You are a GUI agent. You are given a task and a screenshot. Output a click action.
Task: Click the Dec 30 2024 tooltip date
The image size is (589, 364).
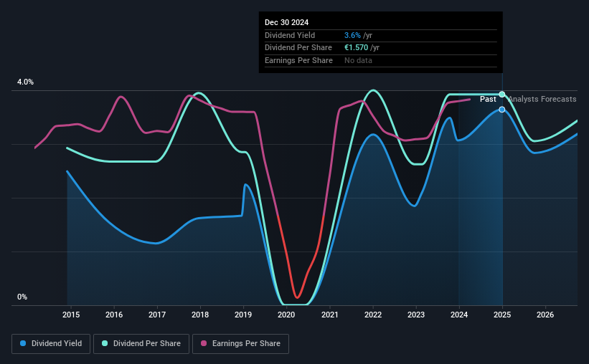point(287,22)
